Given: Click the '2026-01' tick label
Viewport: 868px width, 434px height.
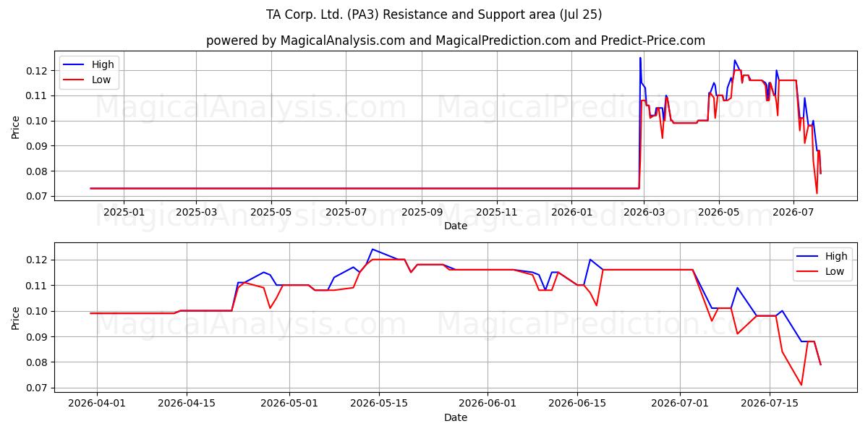Looking at the screenshot, I should [571, 212].
